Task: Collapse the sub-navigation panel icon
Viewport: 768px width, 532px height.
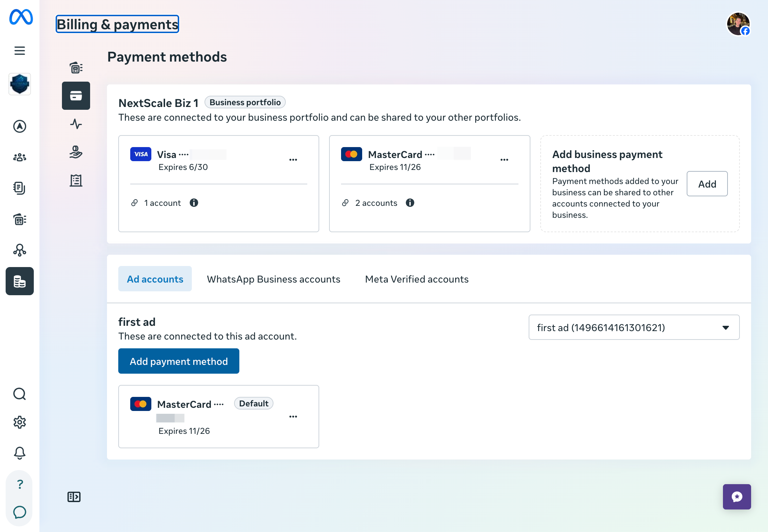Action: pos(74,497)
